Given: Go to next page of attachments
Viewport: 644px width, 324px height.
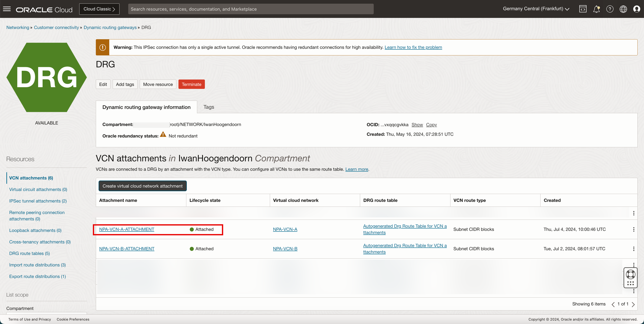Looking at the screenshot, I should click(633, 304).
